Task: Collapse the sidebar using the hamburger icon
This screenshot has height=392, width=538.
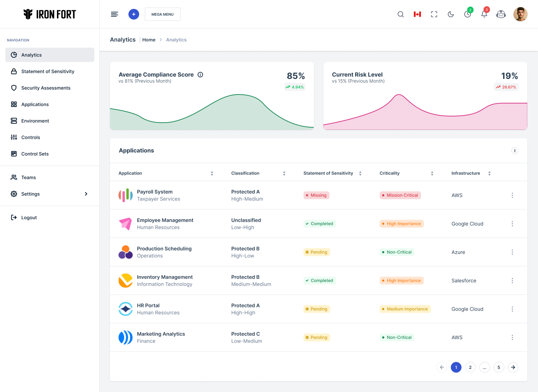Action: 115,14
